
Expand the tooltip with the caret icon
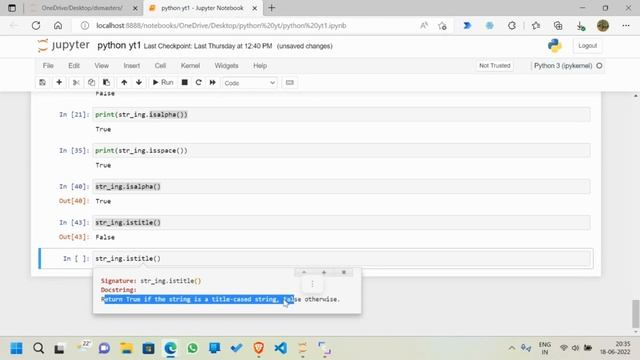(304, 272)
